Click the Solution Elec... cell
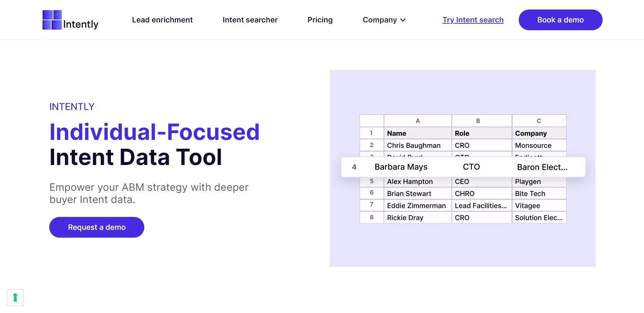 pyautogui.click(x=539, y=218)
